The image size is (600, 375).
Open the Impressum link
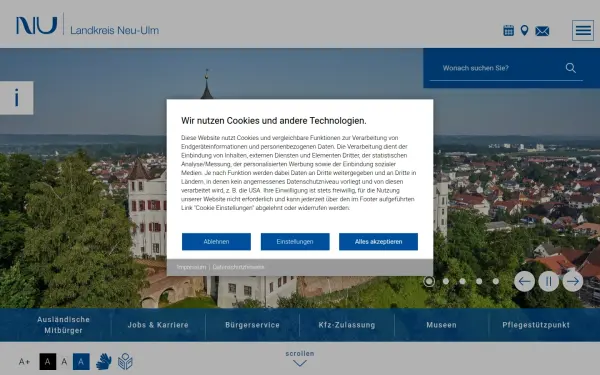point(191,267)
